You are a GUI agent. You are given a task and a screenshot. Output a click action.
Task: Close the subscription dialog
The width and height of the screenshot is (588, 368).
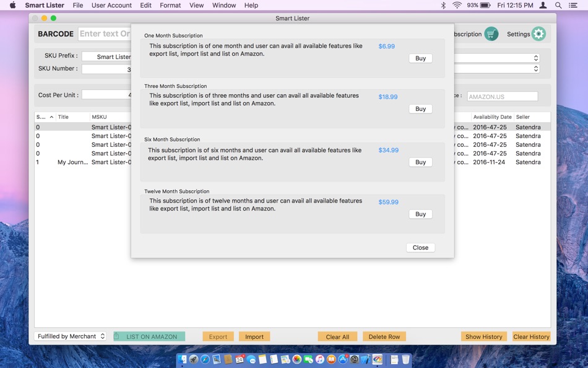(420, 247)
